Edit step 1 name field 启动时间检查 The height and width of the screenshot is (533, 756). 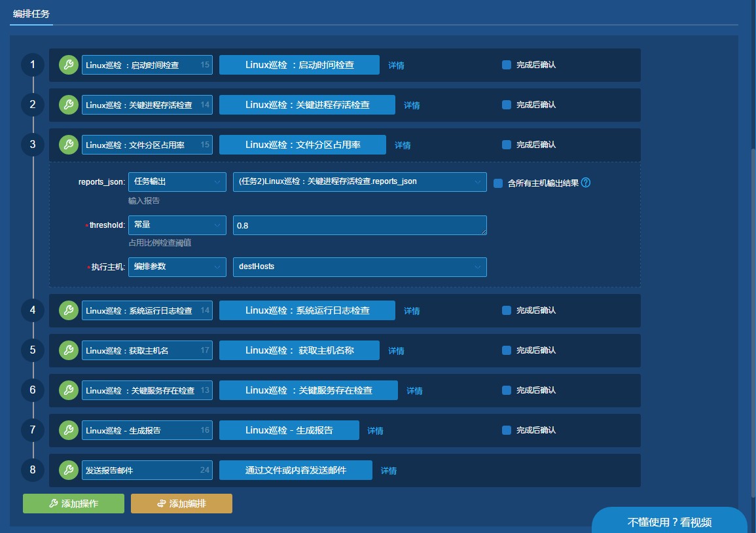click(147, 65)
